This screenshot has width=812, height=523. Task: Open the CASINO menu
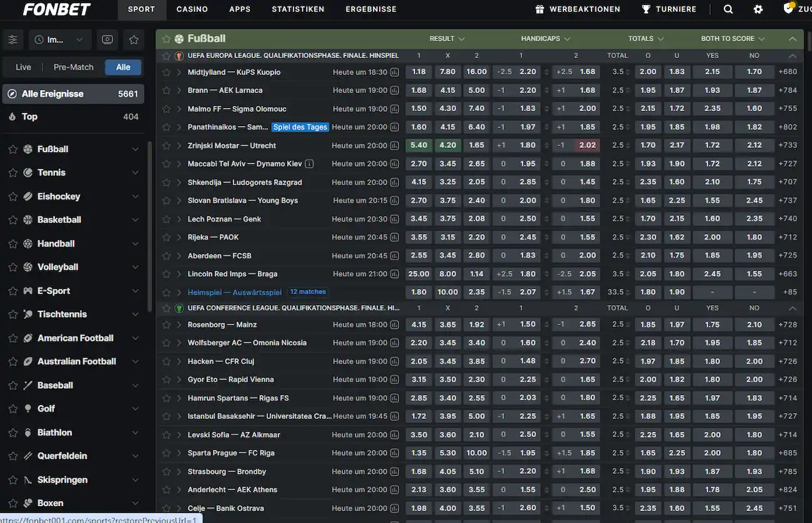[x=192, y=9]
